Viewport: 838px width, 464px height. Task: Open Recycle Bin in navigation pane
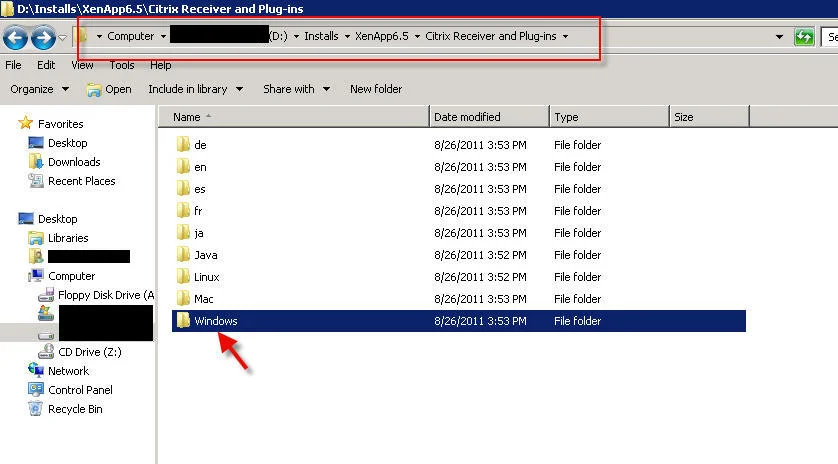[75, 409]
